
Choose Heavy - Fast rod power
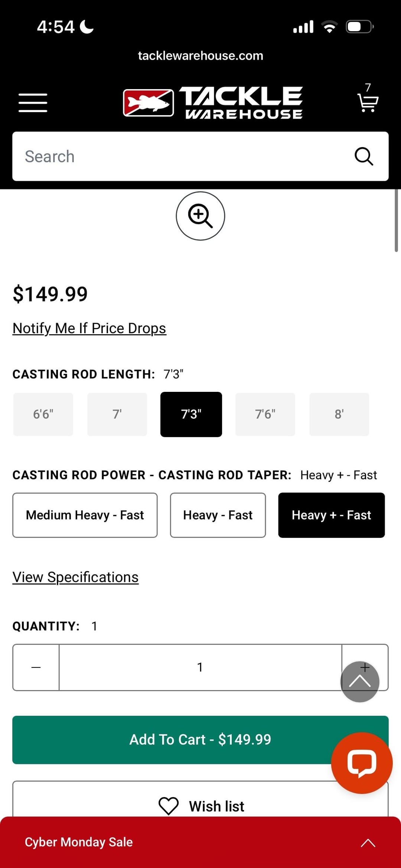coord(218,515)
